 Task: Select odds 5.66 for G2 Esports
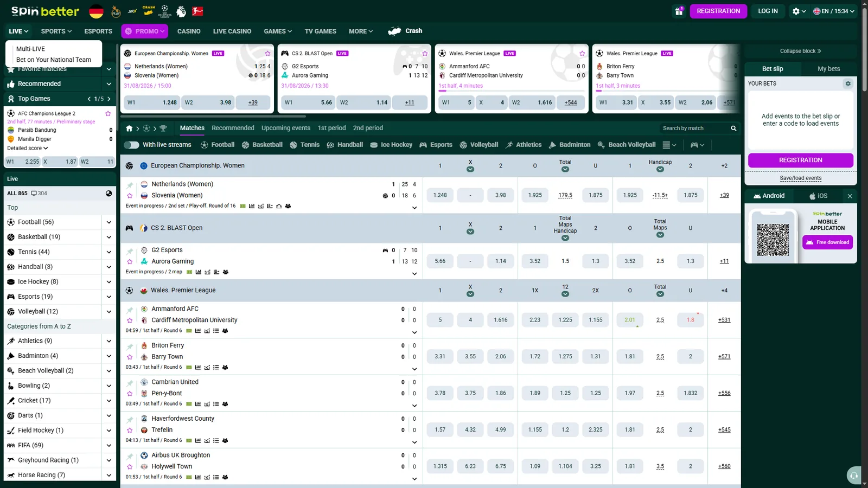tap(440, 261)
